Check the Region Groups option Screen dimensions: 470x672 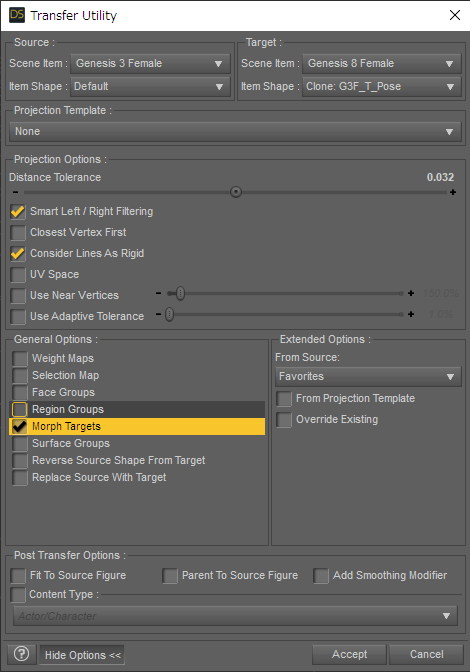(20, 409)
